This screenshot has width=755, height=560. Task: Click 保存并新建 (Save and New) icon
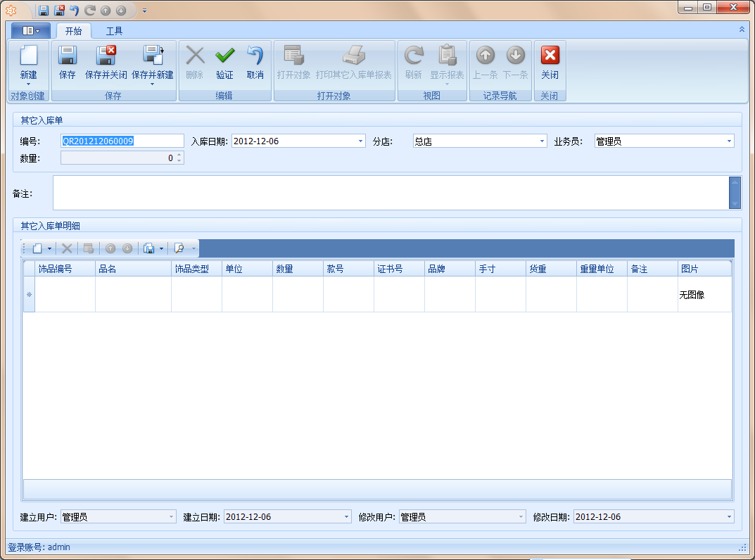tap(153, 56)
